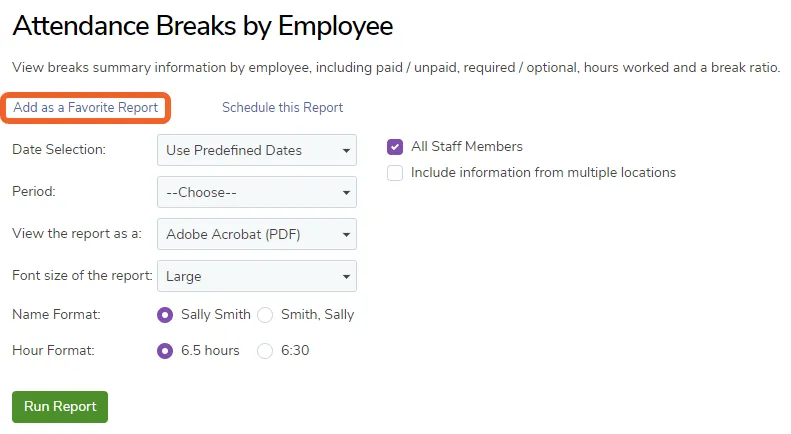
Task: Click the caret arrow of the Period combo
Action: 346,192
